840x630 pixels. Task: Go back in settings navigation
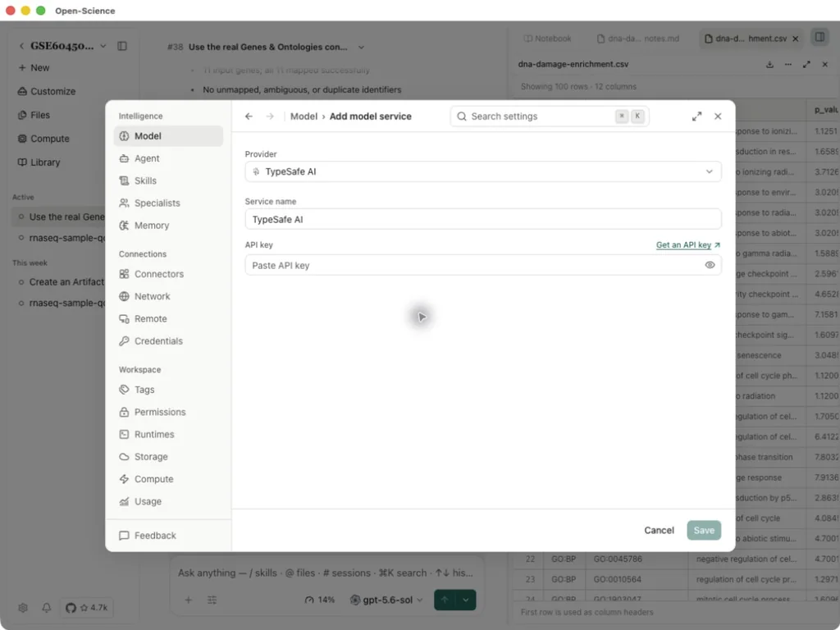coord(249,116)
